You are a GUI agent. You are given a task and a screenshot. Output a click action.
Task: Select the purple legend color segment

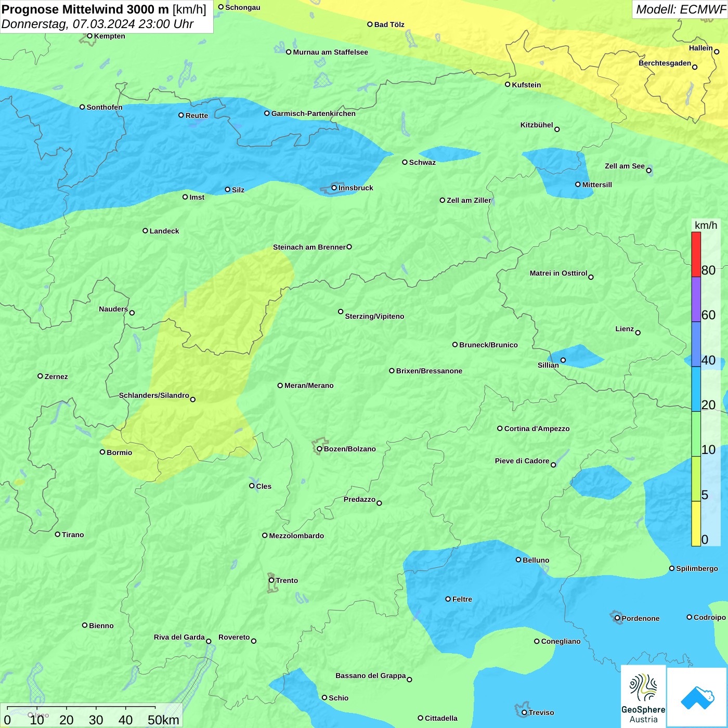tap(696, 300)
